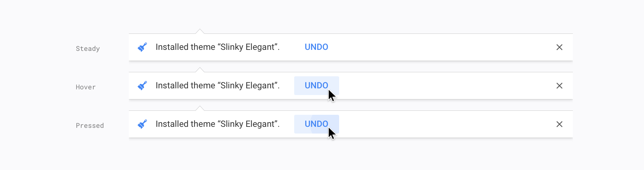Image resolution: width=644 pixels, height=170 pixels.
Task: Click the pointer notch above the Hover bar
Action: [200, 70]
